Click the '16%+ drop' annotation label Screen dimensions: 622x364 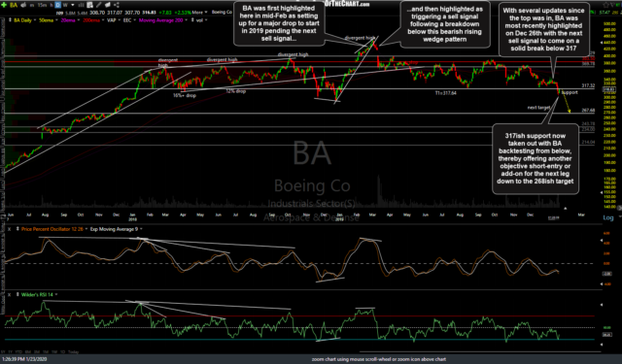(x=185, y=95)
